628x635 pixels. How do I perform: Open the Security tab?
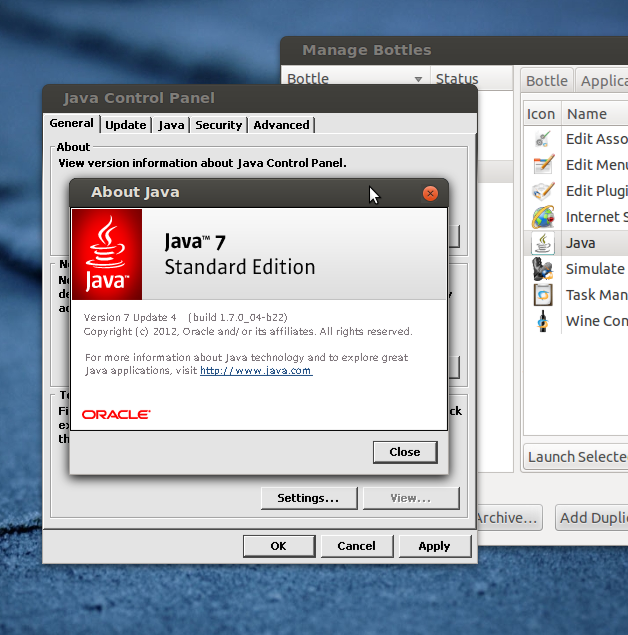click(218, 125)
